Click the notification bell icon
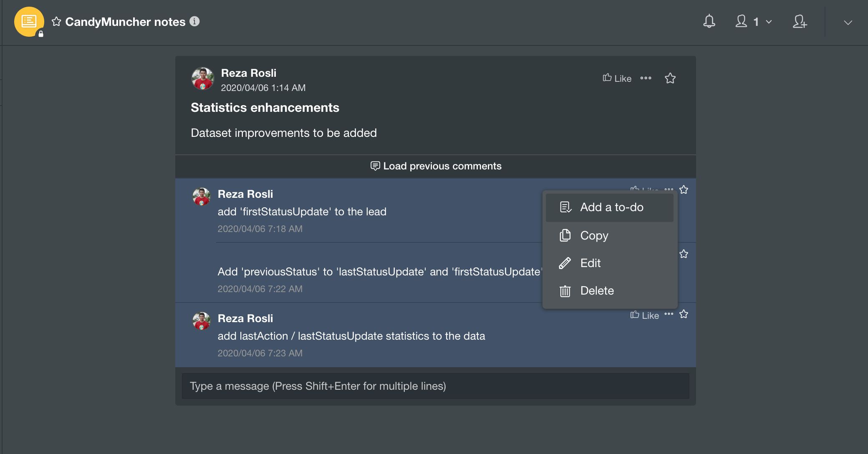Viewport: 868px width, 454px height. coord(709,21)
